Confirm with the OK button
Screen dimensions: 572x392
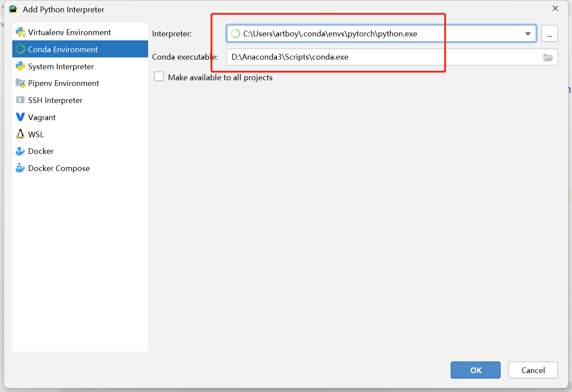coord(476,370)
